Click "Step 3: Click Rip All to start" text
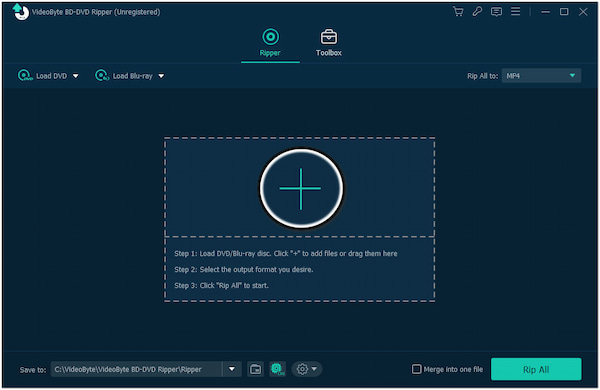Screen dimensions: 600x390 pyautogui.click(x=221, y=286)
